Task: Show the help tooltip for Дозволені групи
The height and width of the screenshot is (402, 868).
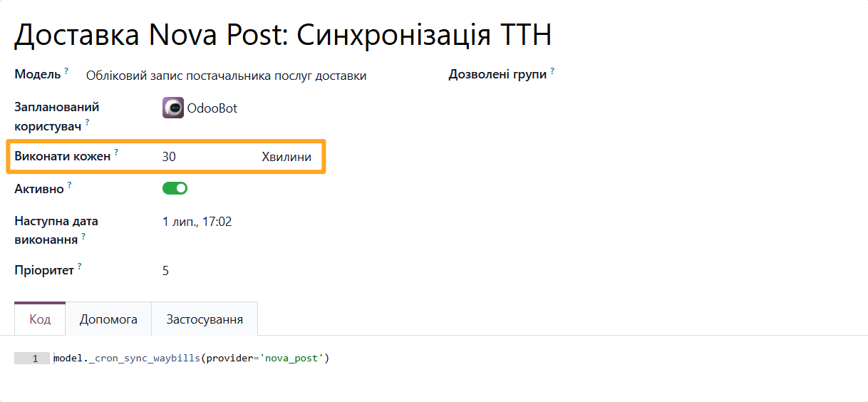Action: (x=552, y=71)
